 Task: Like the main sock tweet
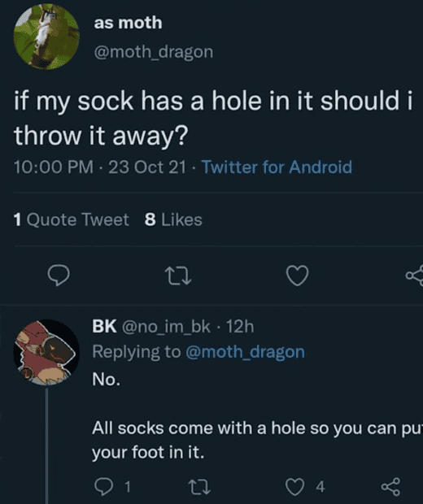click(x=297, y=276)
